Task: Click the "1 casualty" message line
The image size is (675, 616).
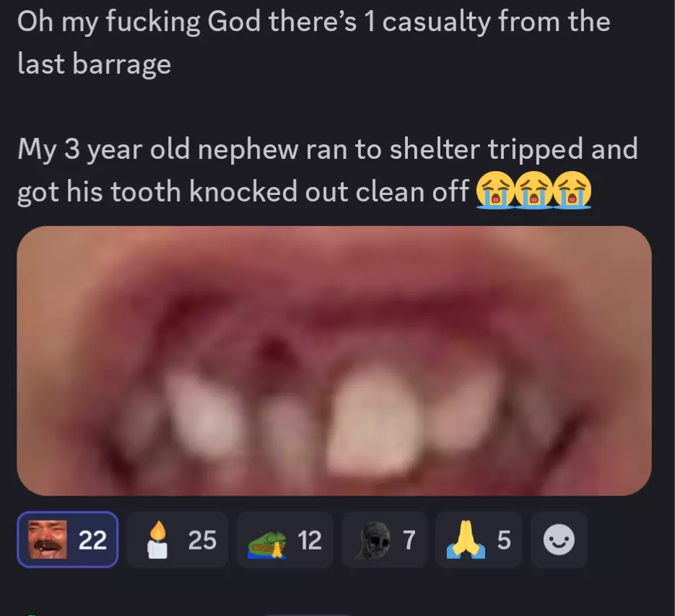Action: (x=314, y=21)
